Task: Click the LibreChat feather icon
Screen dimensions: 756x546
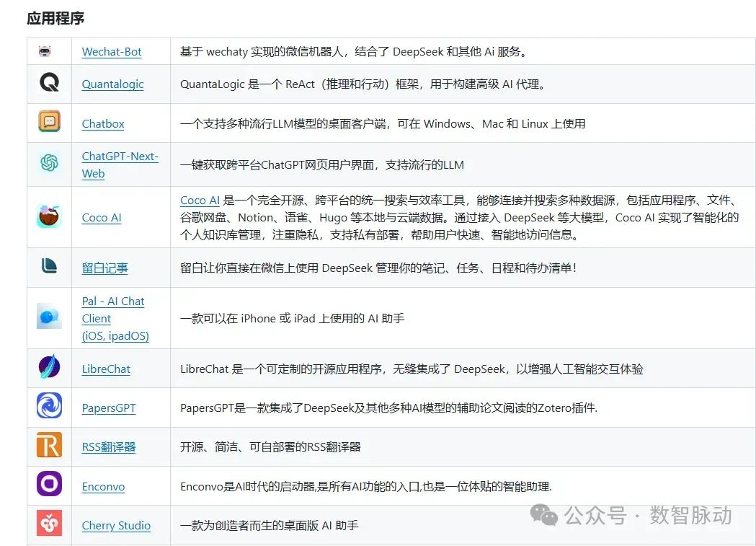Action: tap(49, 366)
